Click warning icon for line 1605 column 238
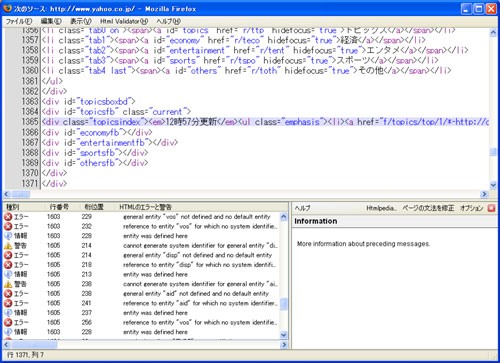Screen dimensions: 500x363 click(8, 284)
